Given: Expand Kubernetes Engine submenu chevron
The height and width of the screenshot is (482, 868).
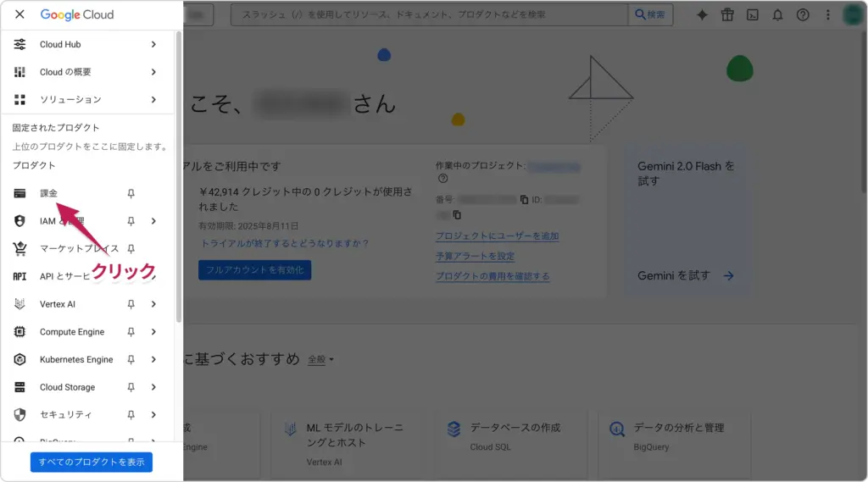Looking at the screenshot, I should point(153,359).
